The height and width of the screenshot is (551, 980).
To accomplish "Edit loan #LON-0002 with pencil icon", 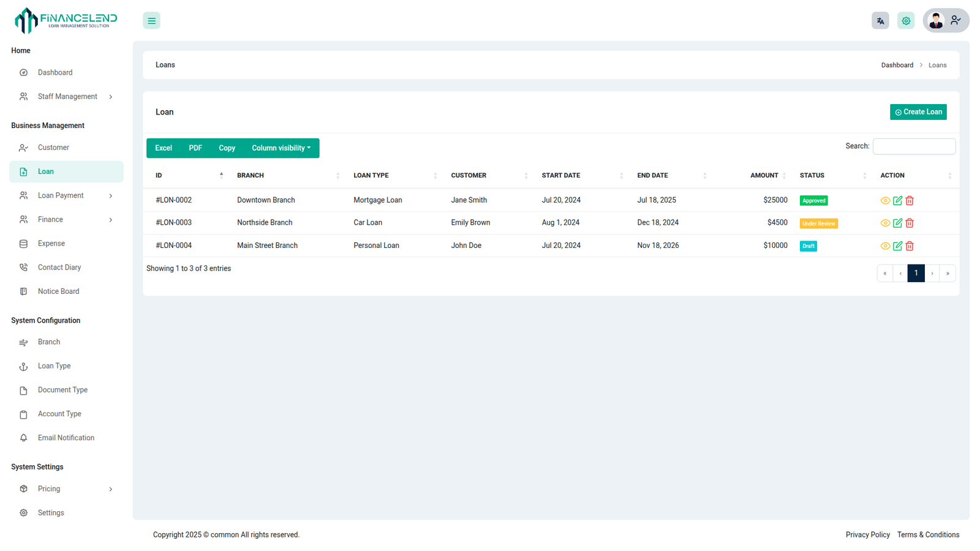I will (897, 201).
